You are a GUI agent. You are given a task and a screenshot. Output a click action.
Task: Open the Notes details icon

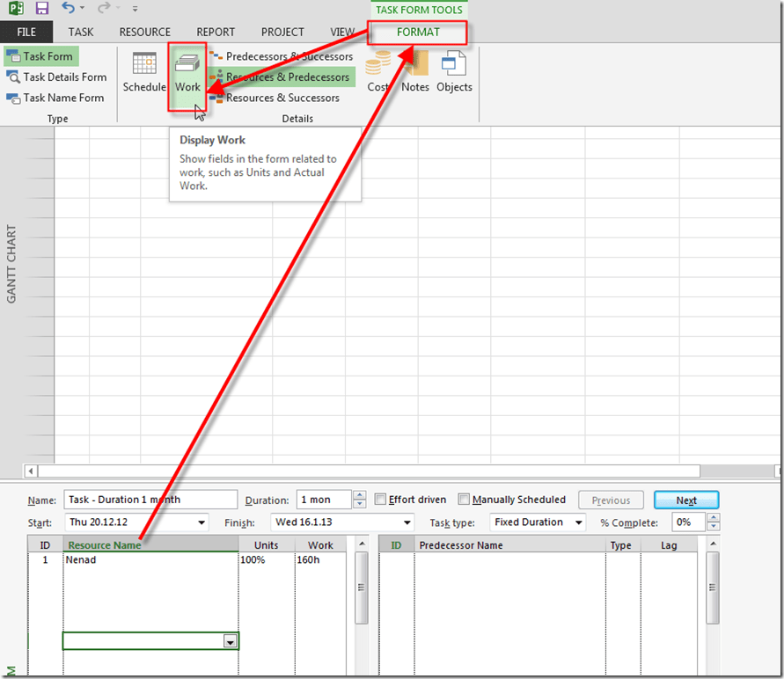click(x=415, y=72)
